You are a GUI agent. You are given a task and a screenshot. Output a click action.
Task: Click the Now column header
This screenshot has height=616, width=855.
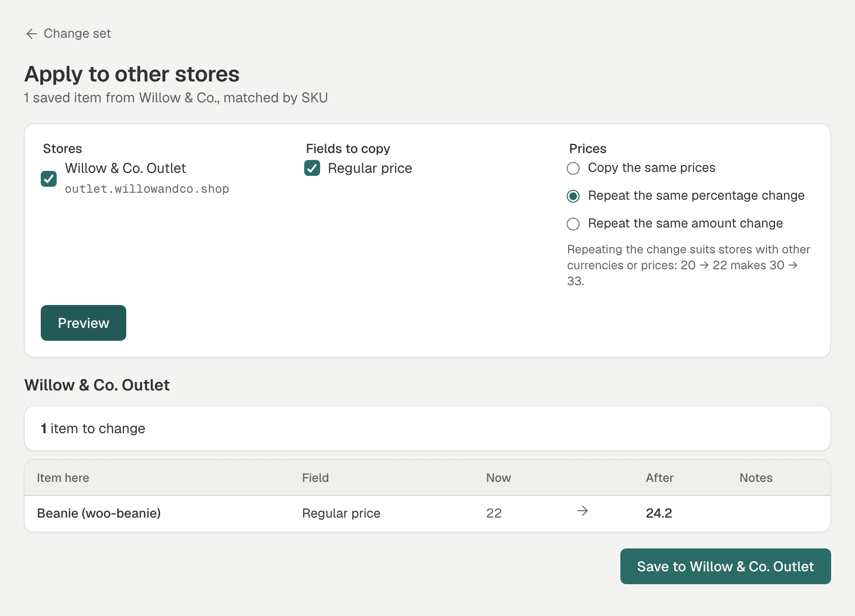point(499,478)
